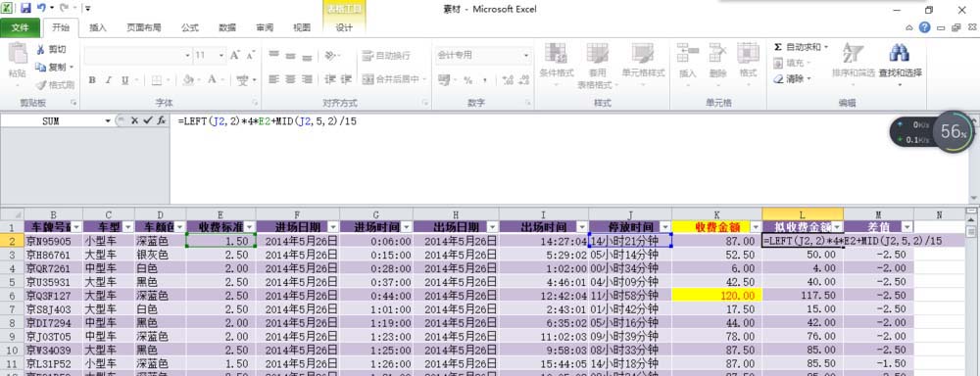Click the cell borders icon
Screen dimensions: 980x376
(x=156, y=80)
